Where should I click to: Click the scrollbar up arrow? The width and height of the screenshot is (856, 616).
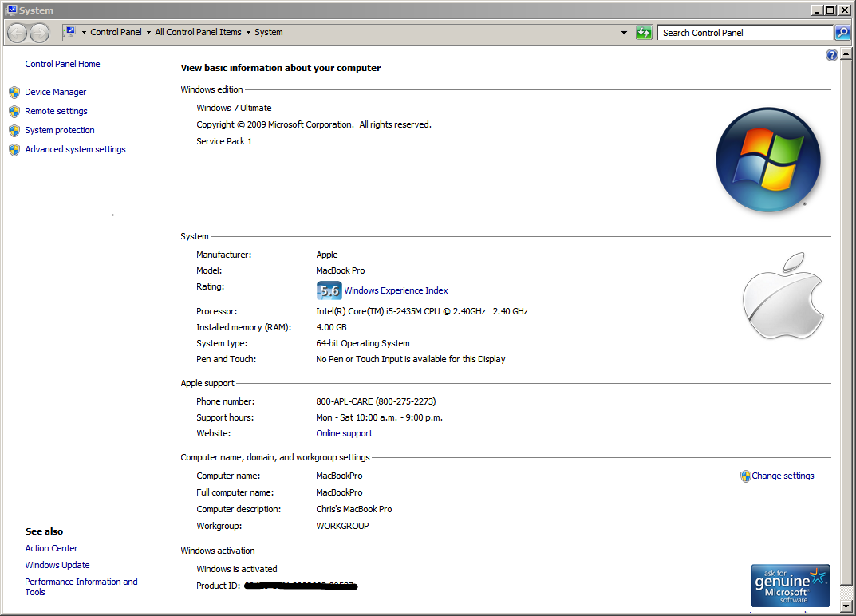[x=846, y=54]
